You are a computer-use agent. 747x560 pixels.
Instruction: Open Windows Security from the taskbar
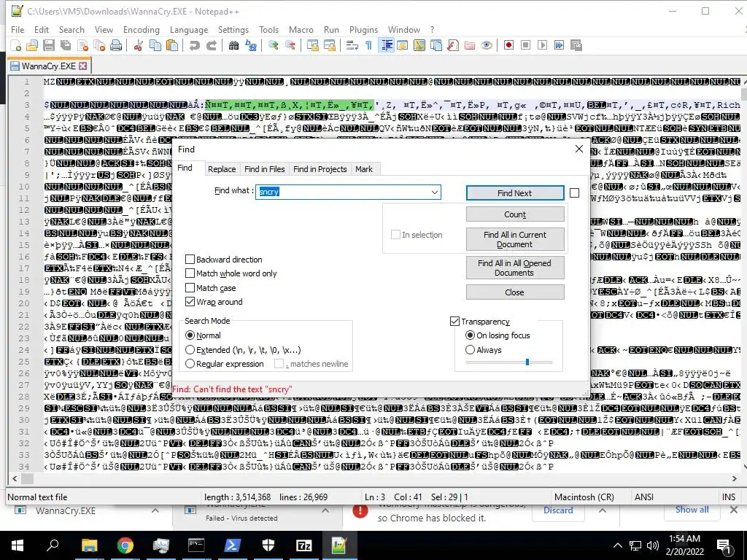click(268, 545)
